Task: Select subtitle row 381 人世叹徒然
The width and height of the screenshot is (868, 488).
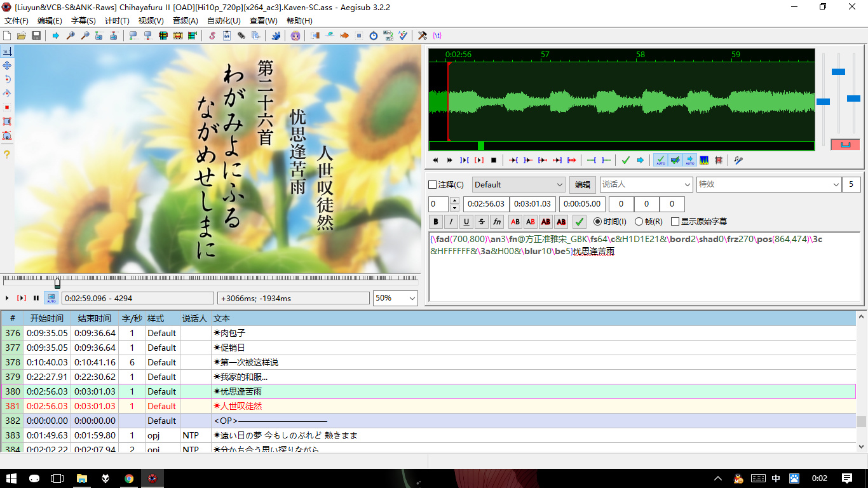Action: coord(428,406)
